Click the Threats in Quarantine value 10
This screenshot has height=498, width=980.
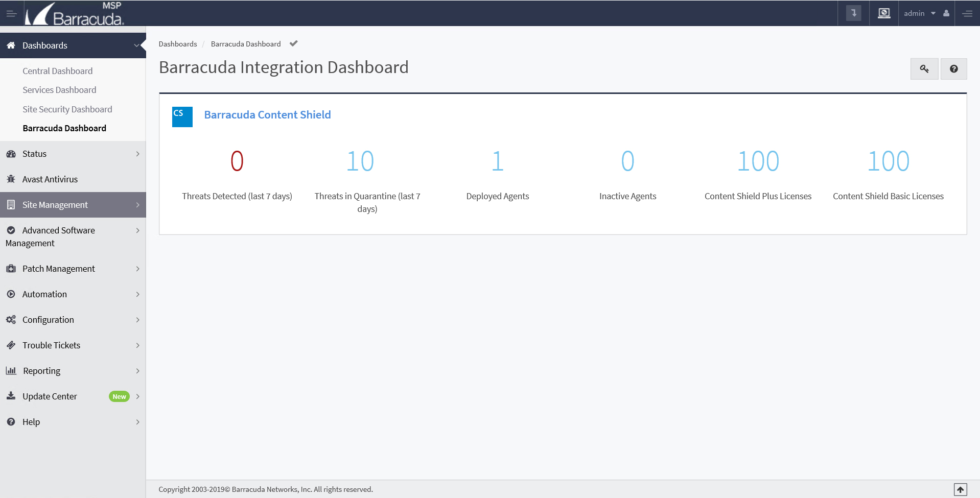click(360, 161)
